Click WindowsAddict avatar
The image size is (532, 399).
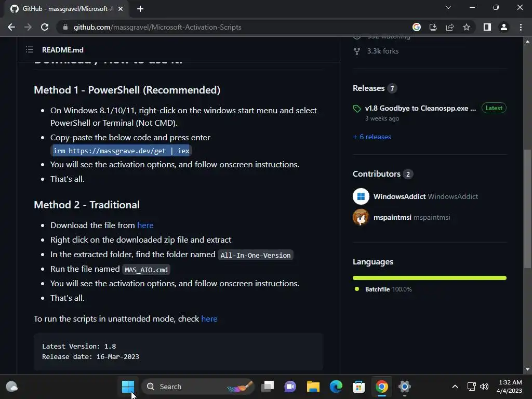[361, 196]
